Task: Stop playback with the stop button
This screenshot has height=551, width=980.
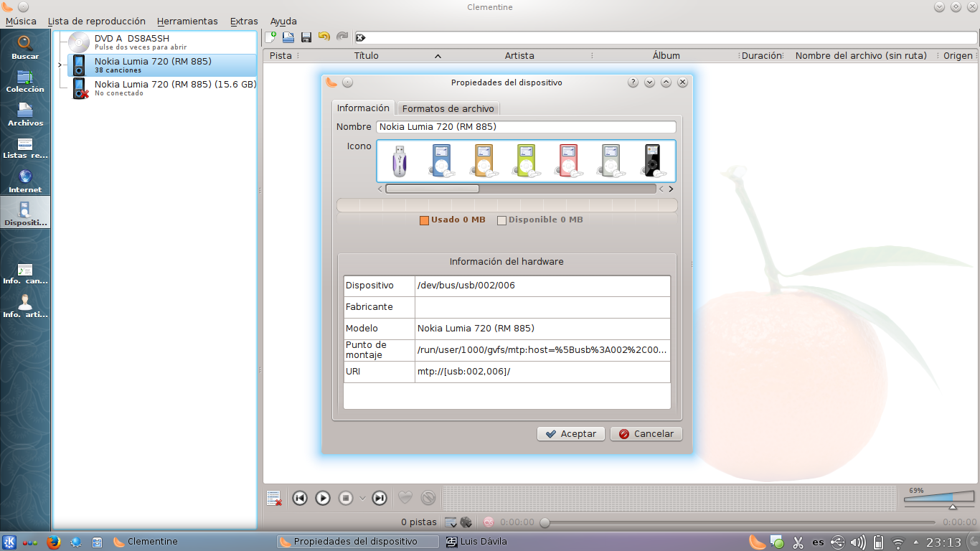Action: (346, 498)
